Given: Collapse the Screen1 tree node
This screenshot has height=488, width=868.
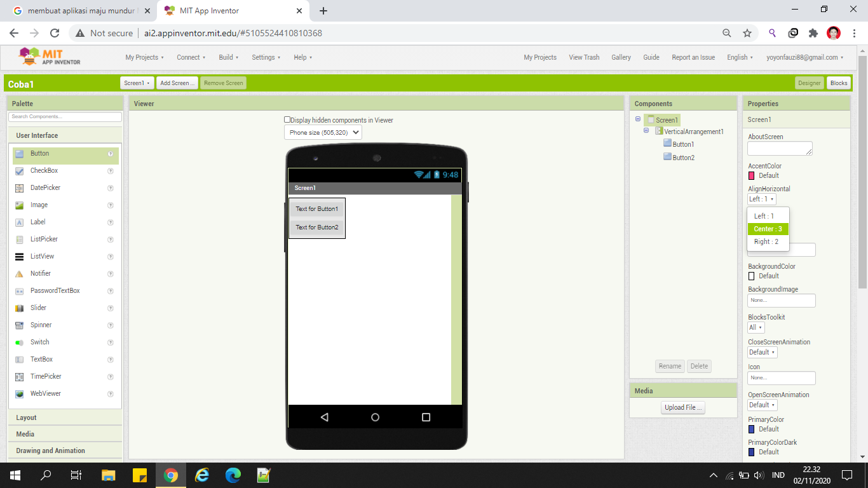Looking at the screenshot, I should point(638,119).
